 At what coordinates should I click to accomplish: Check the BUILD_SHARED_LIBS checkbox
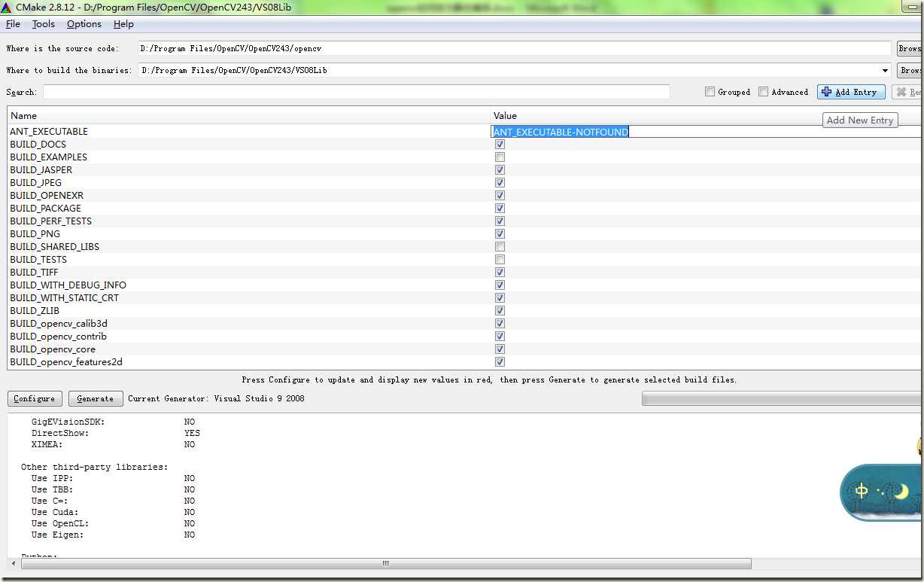coord(500,247)
